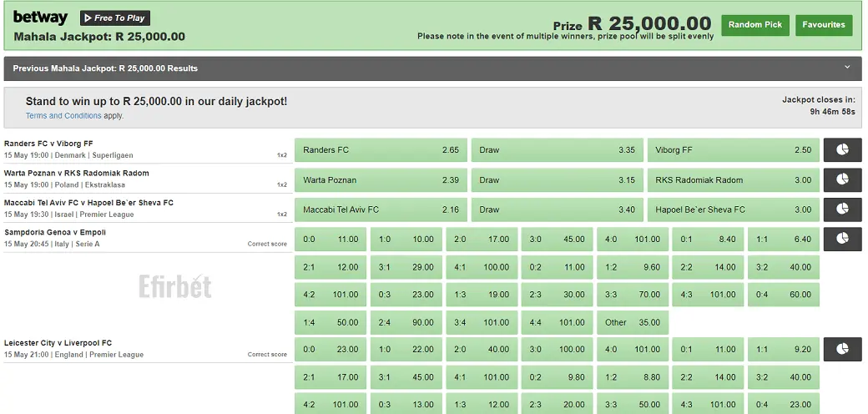Select Sampdoria score 2:4 at 90.00
This screenshot has width=868, height=414.
406,322
